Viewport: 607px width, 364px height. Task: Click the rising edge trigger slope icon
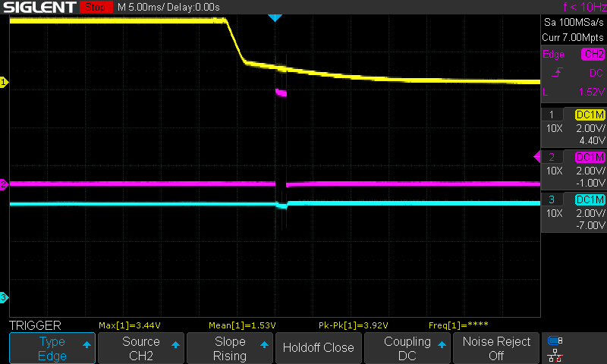[x=557, y=72]
